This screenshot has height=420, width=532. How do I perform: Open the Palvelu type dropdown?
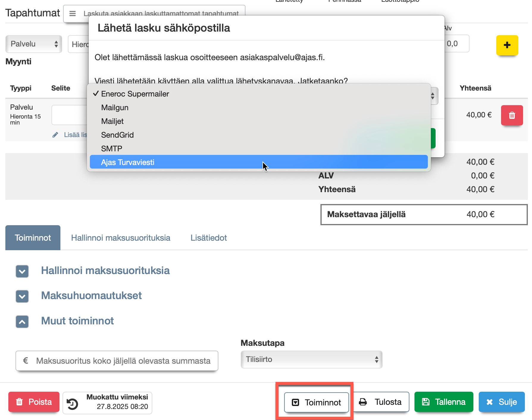point(34,44)
